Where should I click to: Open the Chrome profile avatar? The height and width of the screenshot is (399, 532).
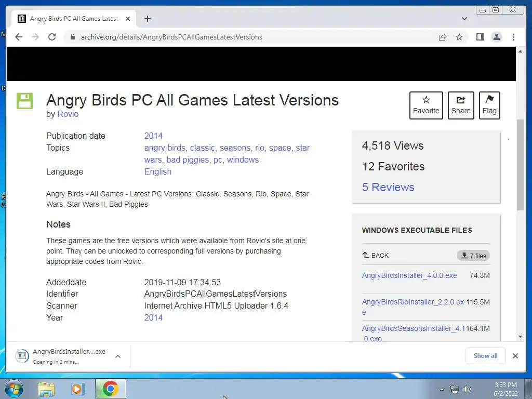coord(496,37)
